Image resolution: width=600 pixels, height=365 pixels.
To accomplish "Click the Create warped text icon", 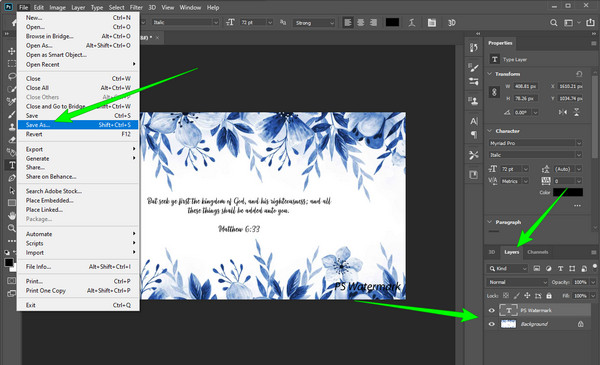I will coord(412,23).
